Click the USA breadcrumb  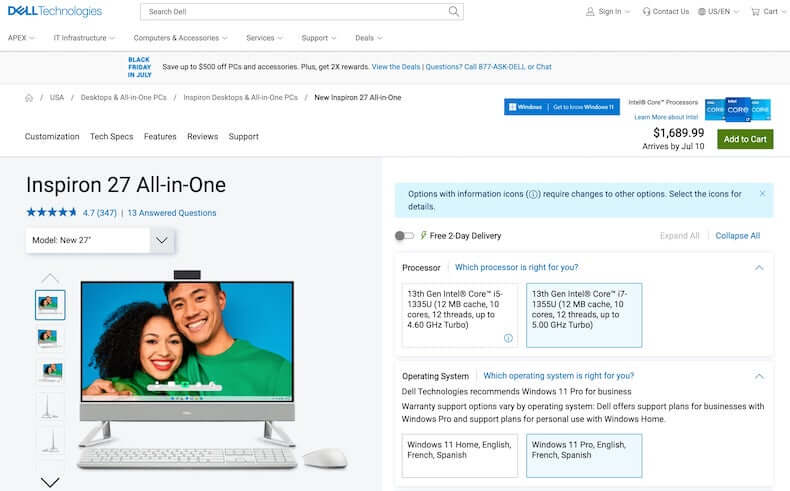click(x=57, y=98)
